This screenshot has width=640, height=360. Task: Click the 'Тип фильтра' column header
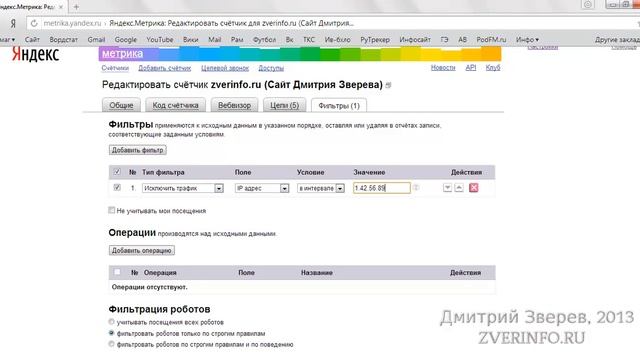(x=163, y=172)
